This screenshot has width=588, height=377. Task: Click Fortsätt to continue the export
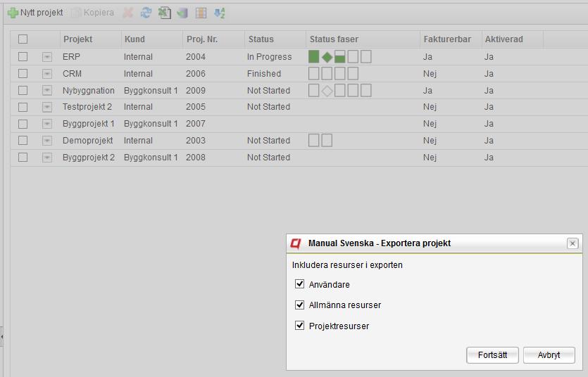coord(492,355)
